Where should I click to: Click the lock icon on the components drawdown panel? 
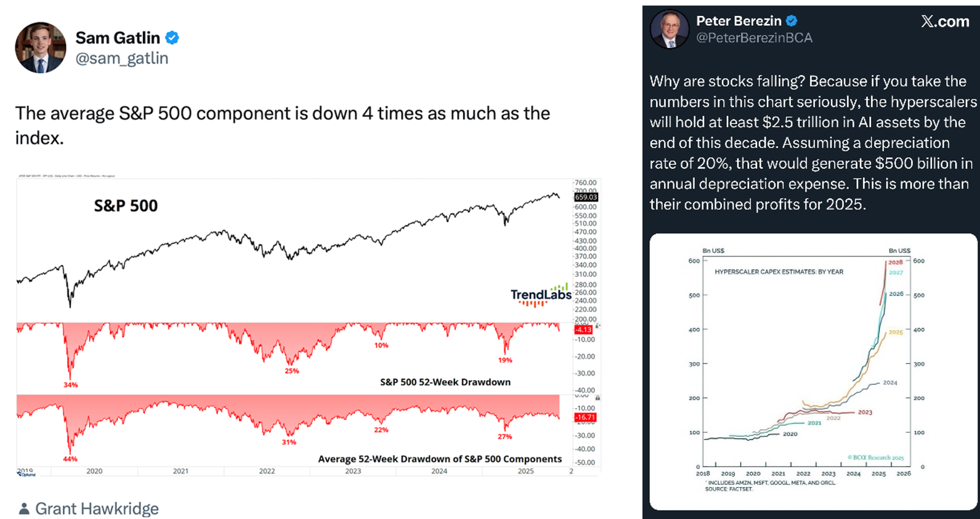(x=597, y=398)
